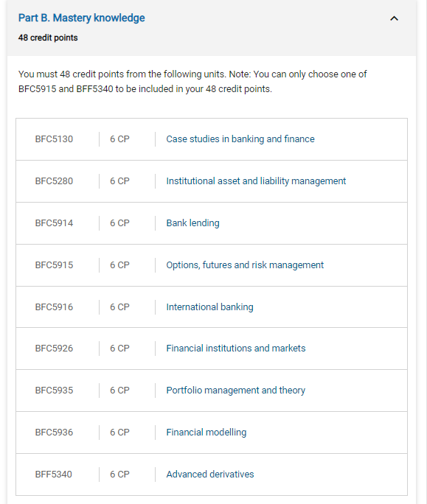
Task: Select the BFC5916 unit code
Action: pos(54,307)
